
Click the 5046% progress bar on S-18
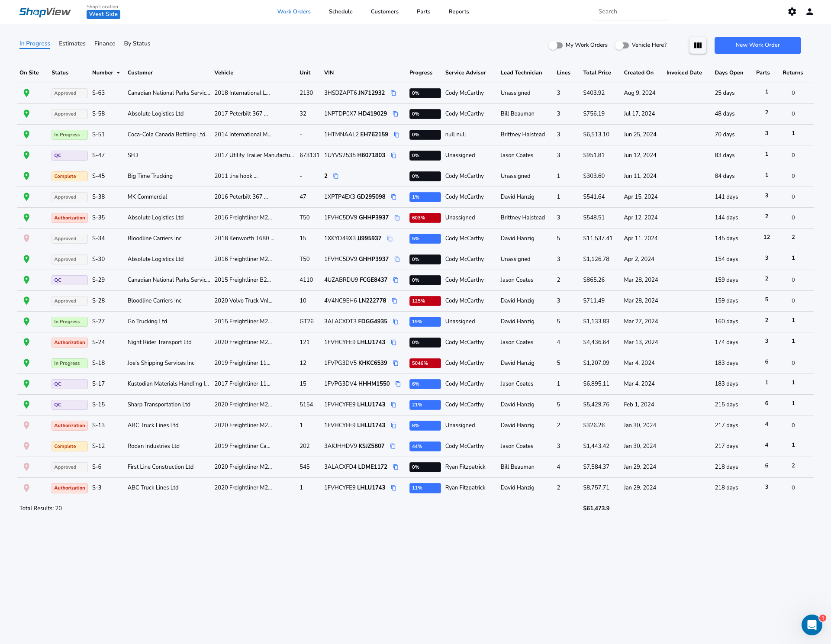point(425,363)
